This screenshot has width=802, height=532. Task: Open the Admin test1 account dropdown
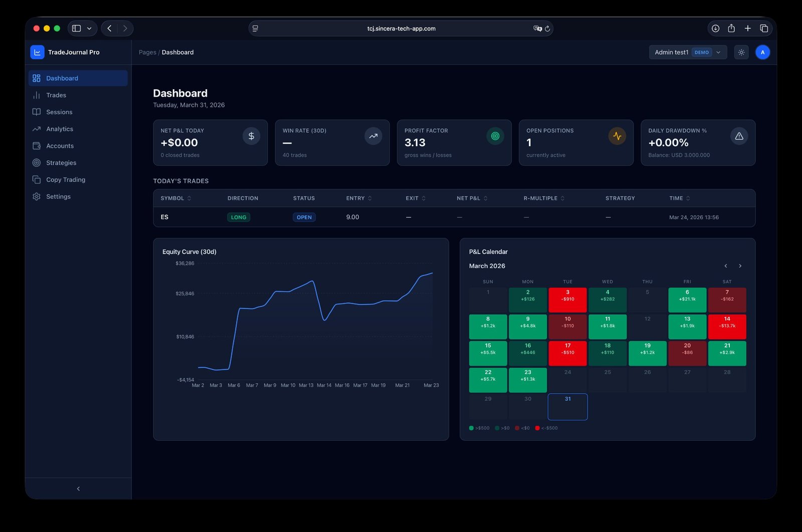[687, 52]
